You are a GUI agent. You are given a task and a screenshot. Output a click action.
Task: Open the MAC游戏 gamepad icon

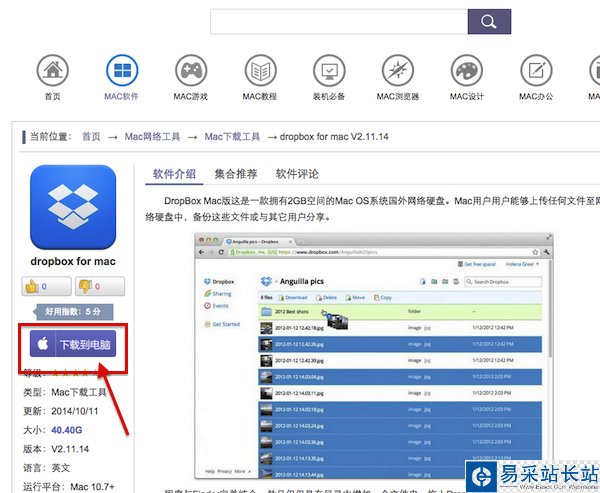click(191, 71)
